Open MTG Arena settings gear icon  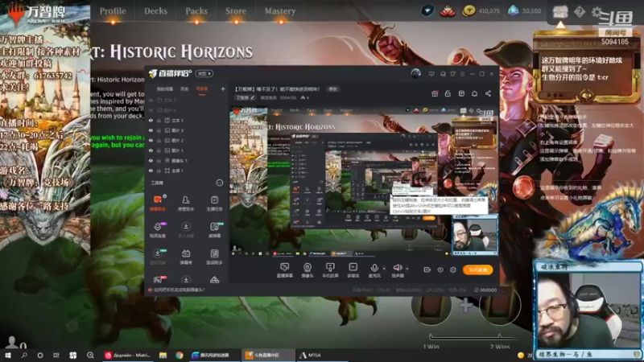pos(597,12)
